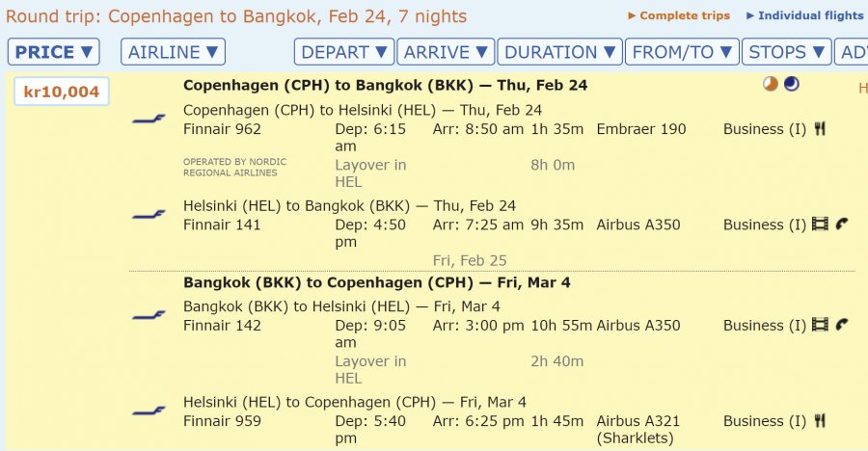Click the orange daytime indicator icon

[x=770, y=85]
